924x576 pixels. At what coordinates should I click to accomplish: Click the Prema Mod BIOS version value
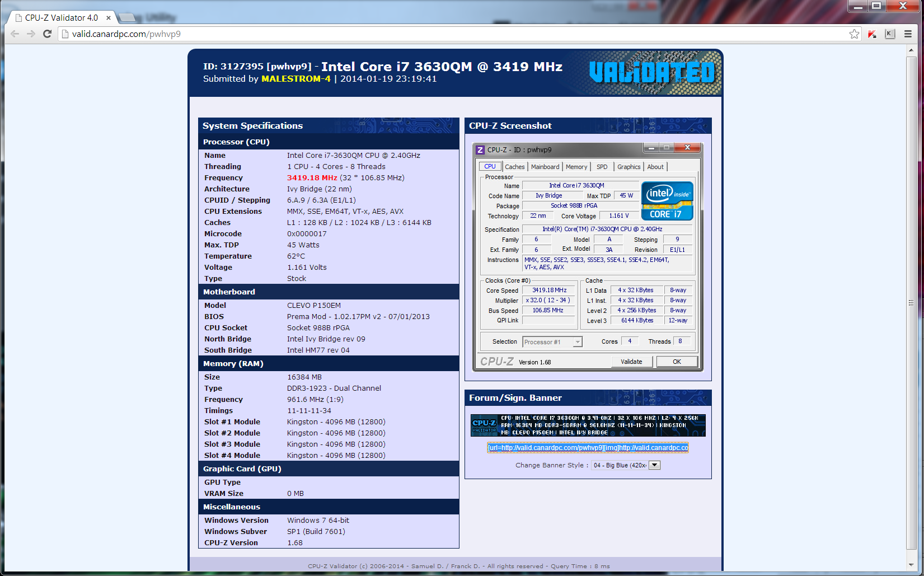pos(359,316)
